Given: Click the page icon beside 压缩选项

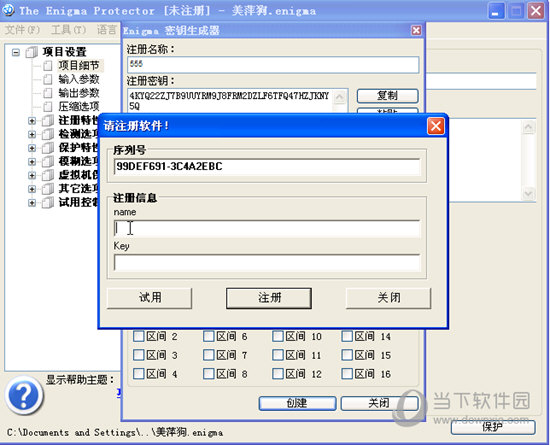Looking at the screenshot, I should [x=47, y=107].
